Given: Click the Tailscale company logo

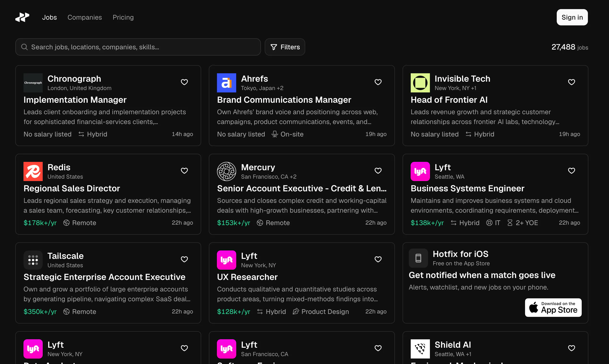Looking at the screenshot, I should [33, 260].
